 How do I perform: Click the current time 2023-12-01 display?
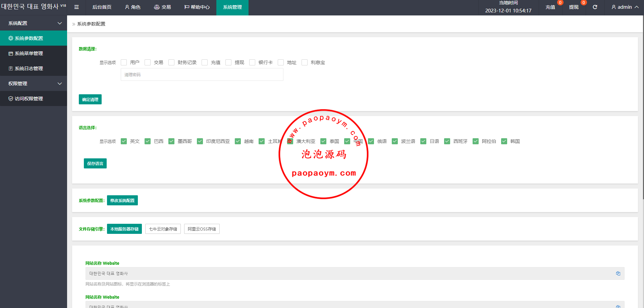(x=508, y=10)
